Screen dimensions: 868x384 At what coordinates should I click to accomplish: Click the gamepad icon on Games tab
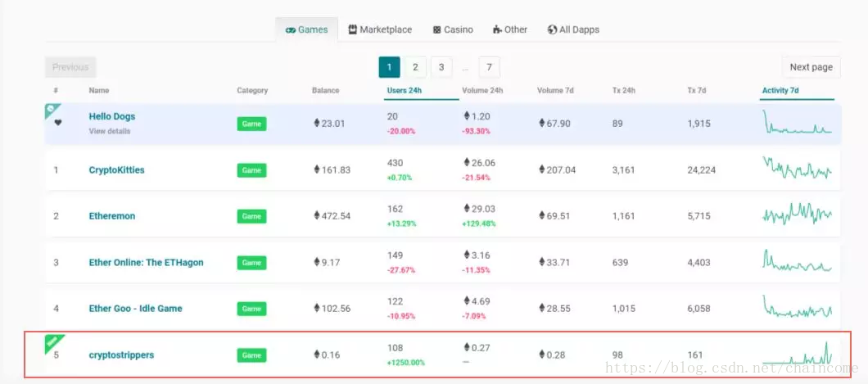click(291, 29)
